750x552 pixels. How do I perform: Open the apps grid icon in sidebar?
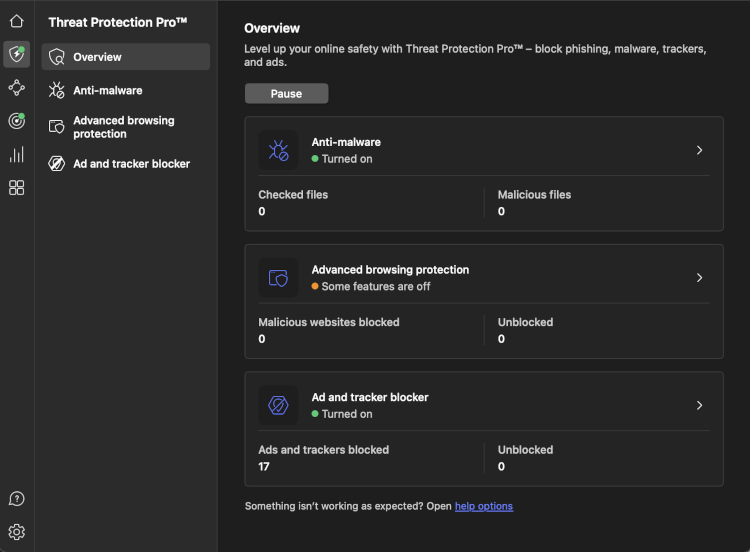17,188
